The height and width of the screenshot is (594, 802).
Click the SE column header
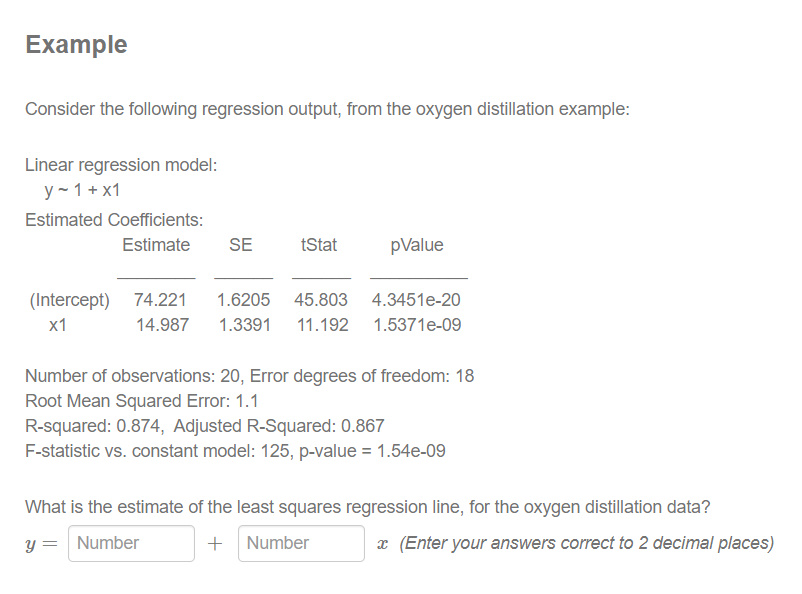click(x=240, y=244)
